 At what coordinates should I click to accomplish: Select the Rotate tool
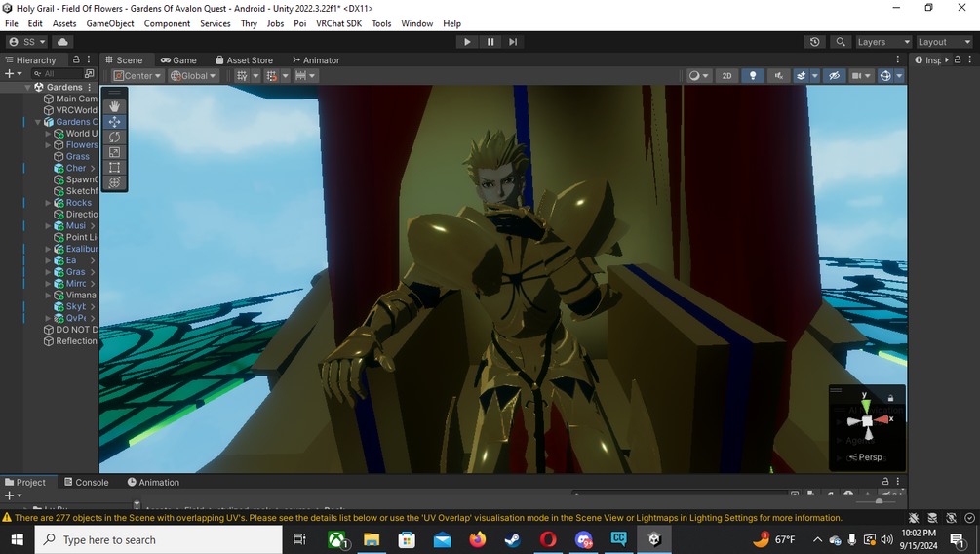114,137
